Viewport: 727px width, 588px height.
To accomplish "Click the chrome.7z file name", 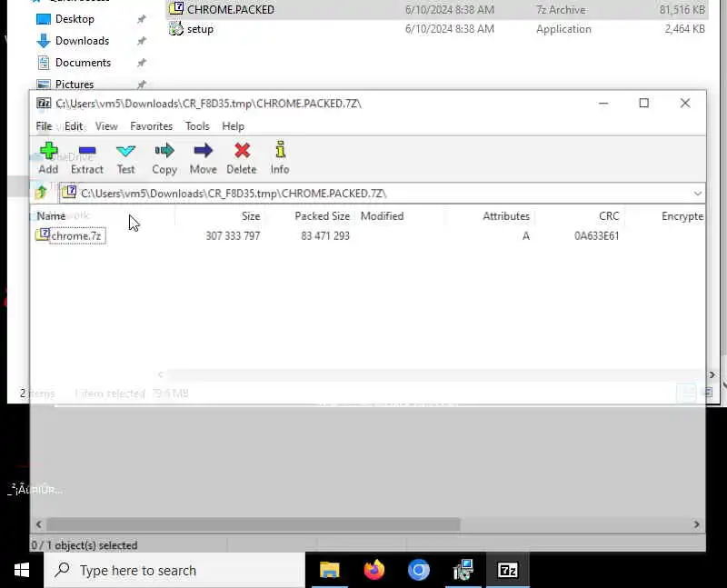I will (x=76, y=236).
